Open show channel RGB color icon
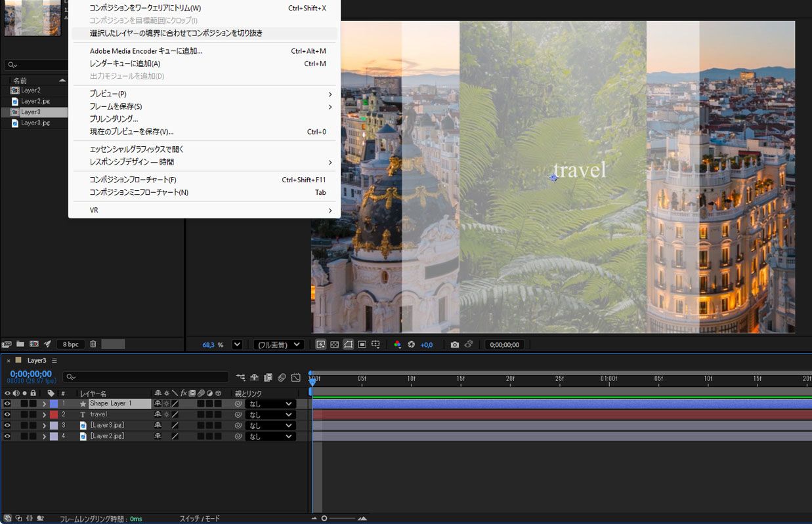Viewport: 812px width, 524px height. (398, 344)
